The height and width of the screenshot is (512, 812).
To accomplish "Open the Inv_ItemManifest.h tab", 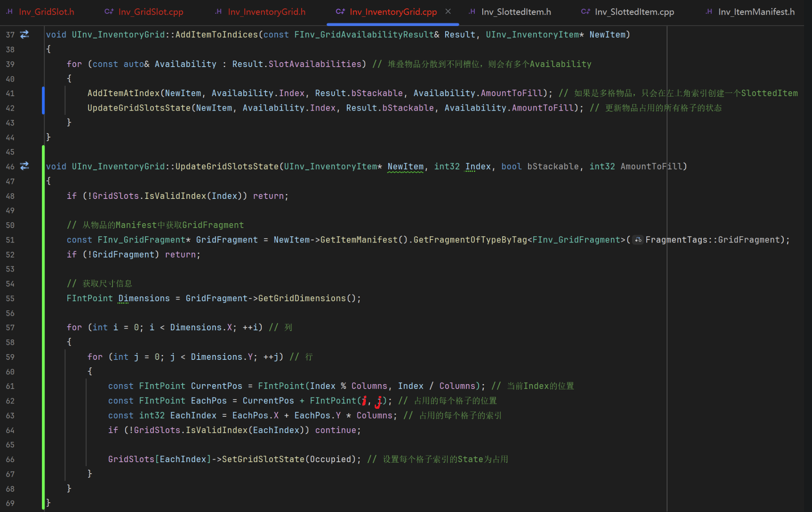I will pos(750,12).
